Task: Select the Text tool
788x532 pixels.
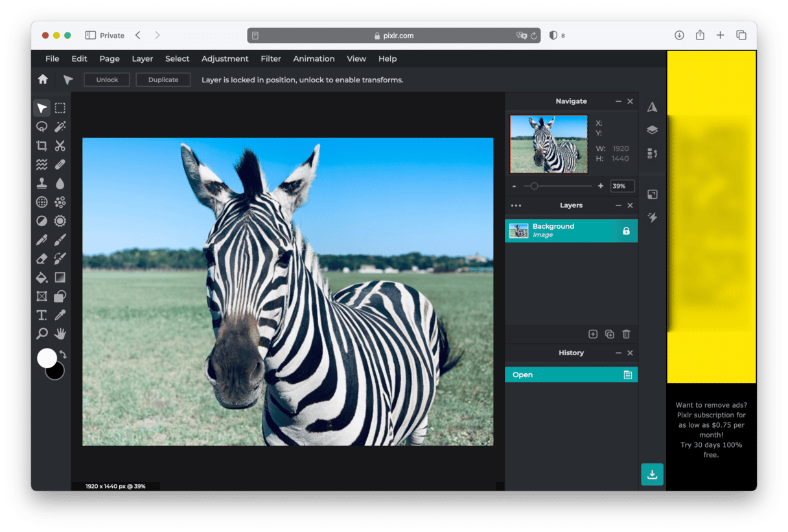Action: click(x=41, y=315)
